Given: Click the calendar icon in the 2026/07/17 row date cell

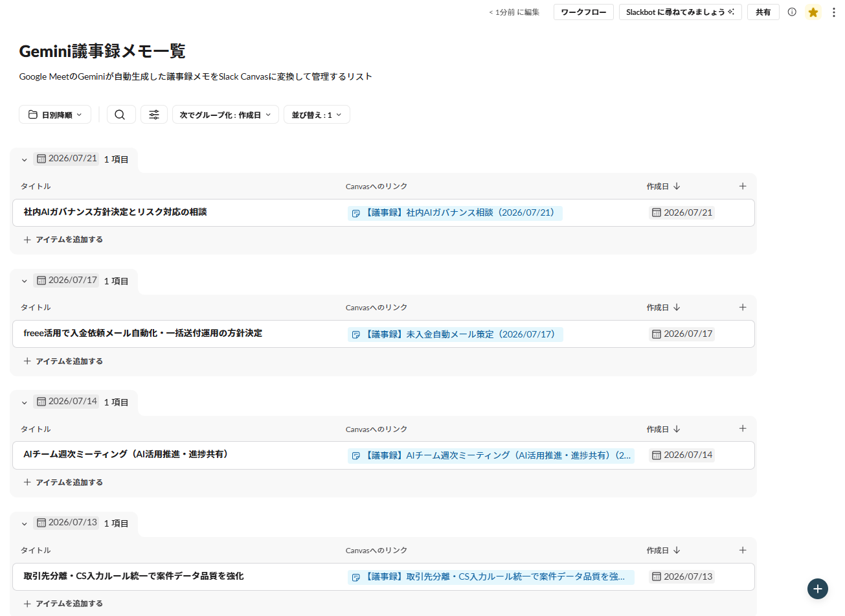Looking at the screenshot, I should point(657,334).
